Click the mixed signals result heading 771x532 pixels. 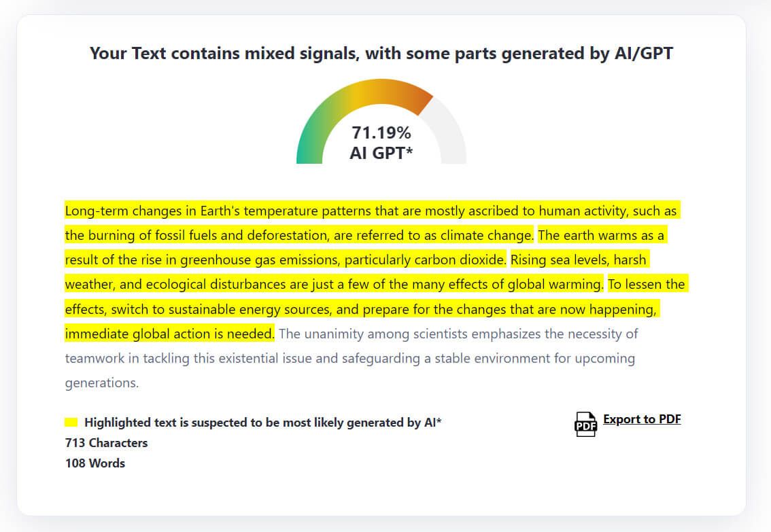click(x=381, y=54)
